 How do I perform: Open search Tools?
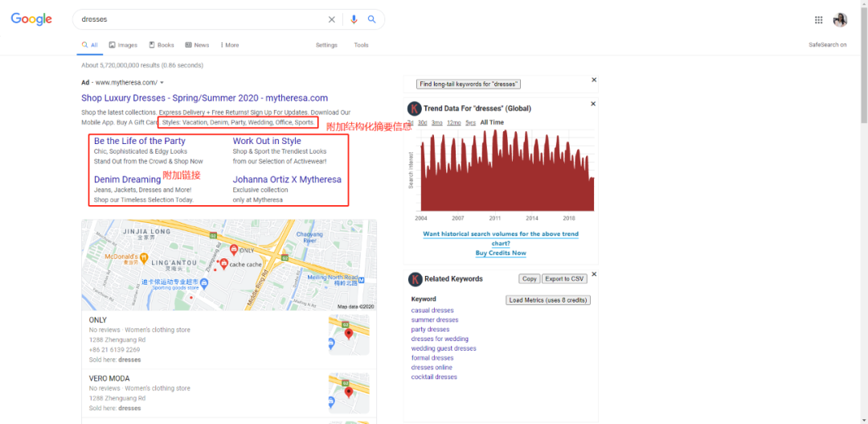[362, 45]
